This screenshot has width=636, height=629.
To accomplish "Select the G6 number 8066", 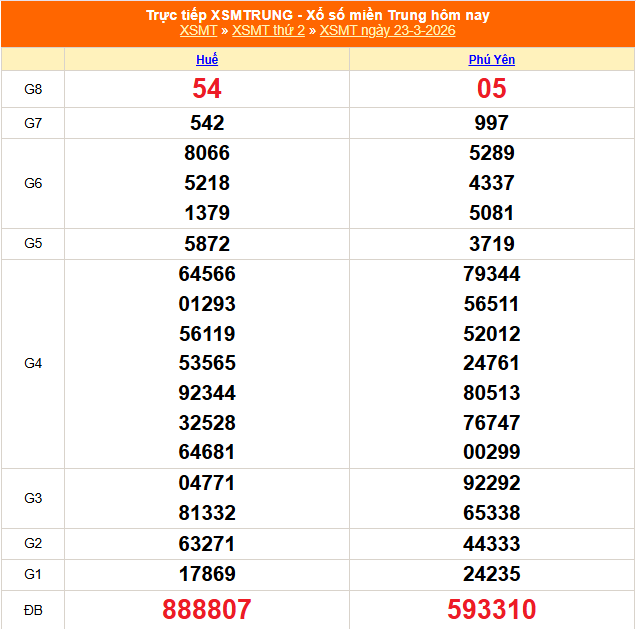I will click(x=207, y=153).
